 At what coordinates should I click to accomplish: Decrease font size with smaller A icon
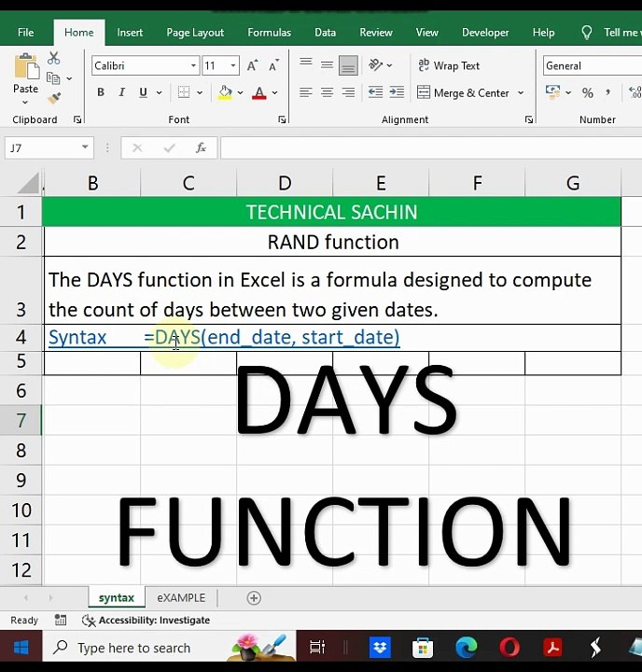(273, 65)
